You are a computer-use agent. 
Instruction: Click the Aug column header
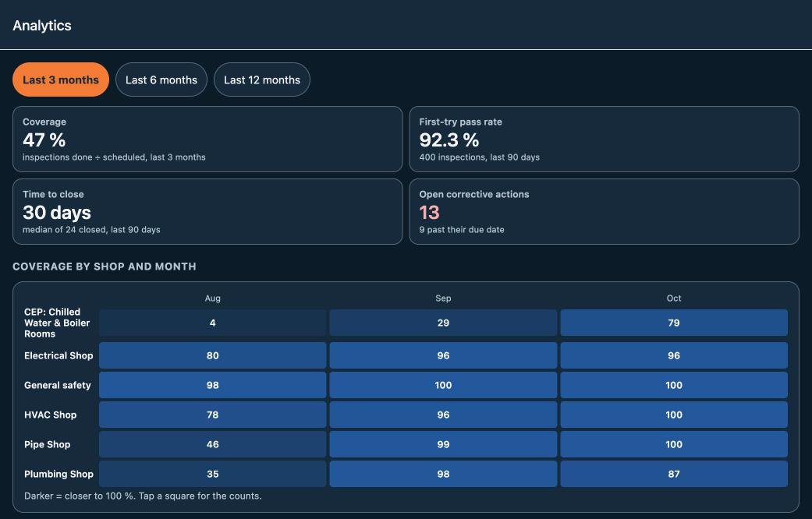tap(212, 298)
